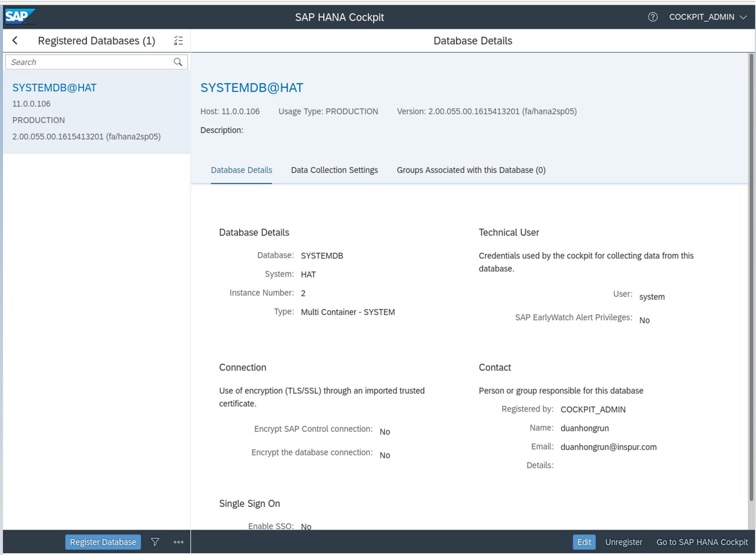The image size is (756, 555).
Task: Toggle multi-select list icon
Action: (x=178, y=40)
